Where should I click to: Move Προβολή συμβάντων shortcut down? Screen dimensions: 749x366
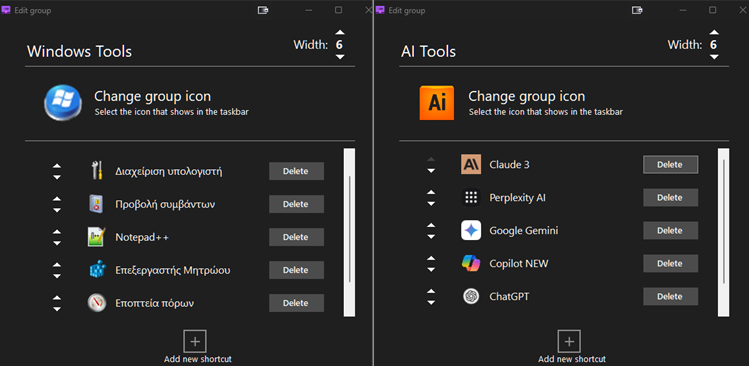pyautogui.click(x=57, y=210)
